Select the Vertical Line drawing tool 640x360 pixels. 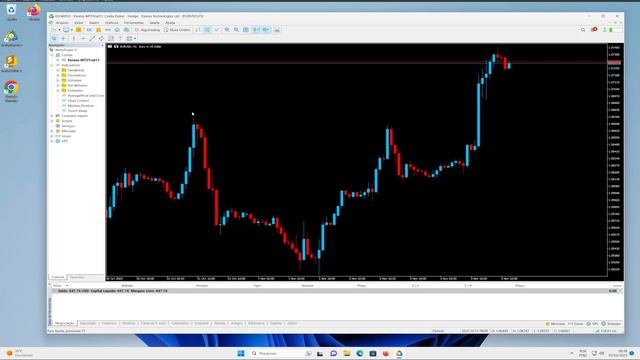[74, 38]
